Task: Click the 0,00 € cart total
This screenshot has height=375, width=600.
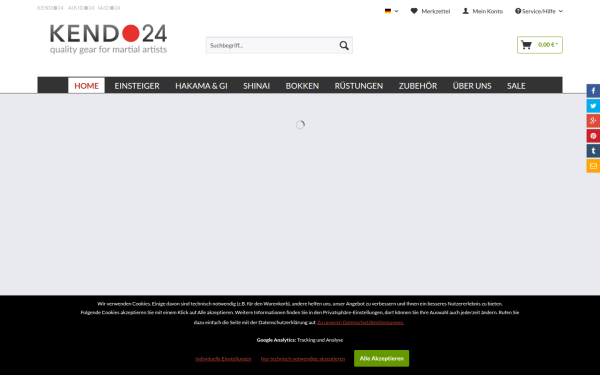Action: [548, 45]
